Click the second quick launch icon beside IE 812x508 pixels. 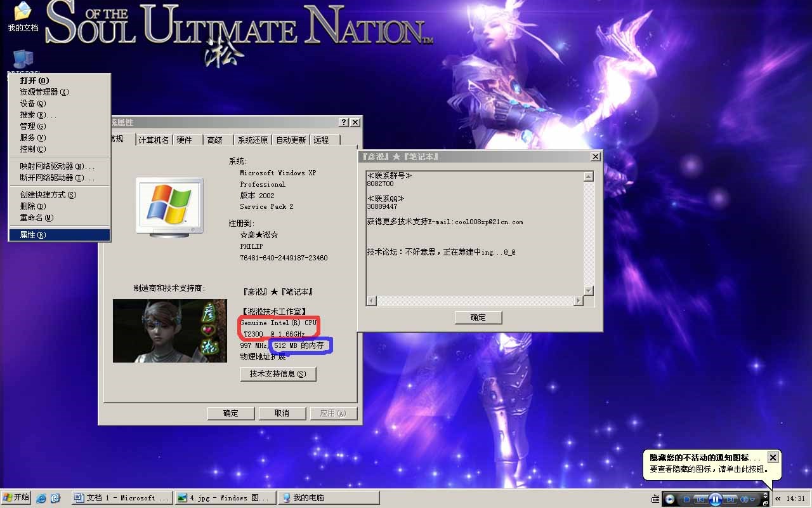point(56,498)
